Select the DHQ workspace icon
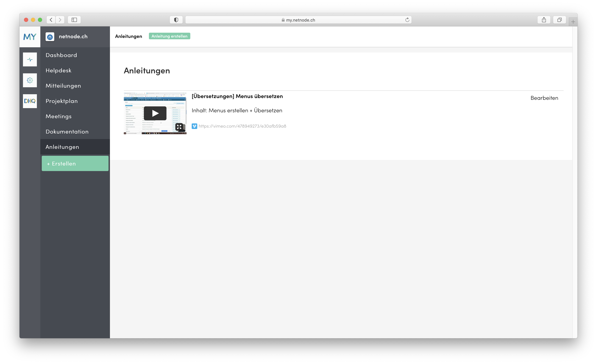The width and height of the screenshot is (597, 364). point(30,101)
